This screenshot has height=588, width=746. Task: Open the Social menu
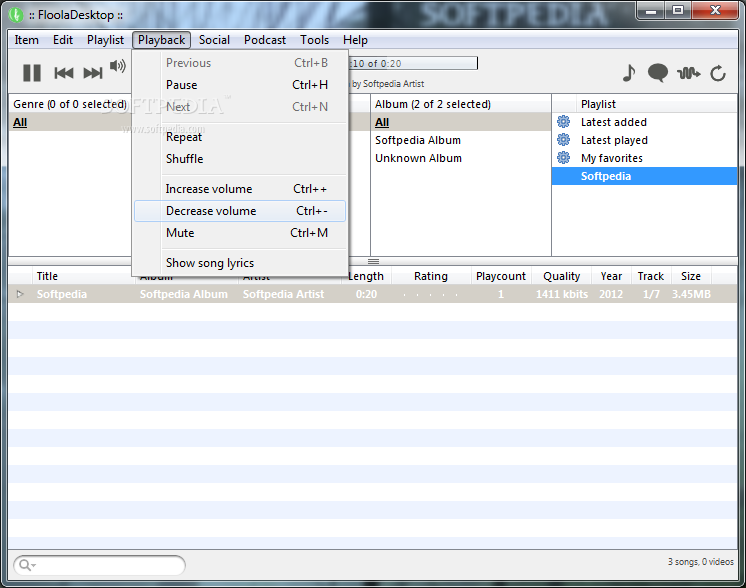click(214, 40)
